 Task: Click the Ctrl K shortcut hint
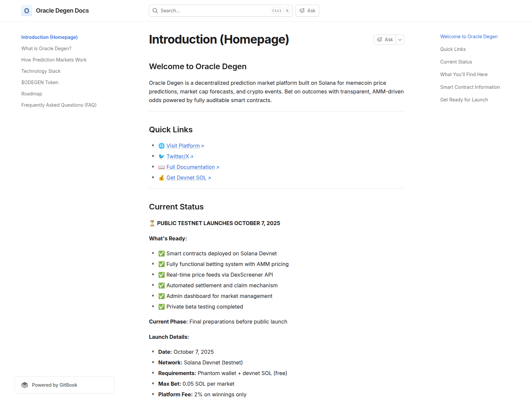coord(280,11)
